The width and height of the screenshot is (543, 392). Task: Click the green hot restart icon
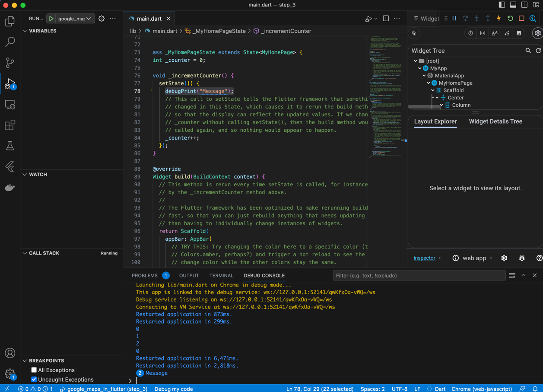pos(510,19)
